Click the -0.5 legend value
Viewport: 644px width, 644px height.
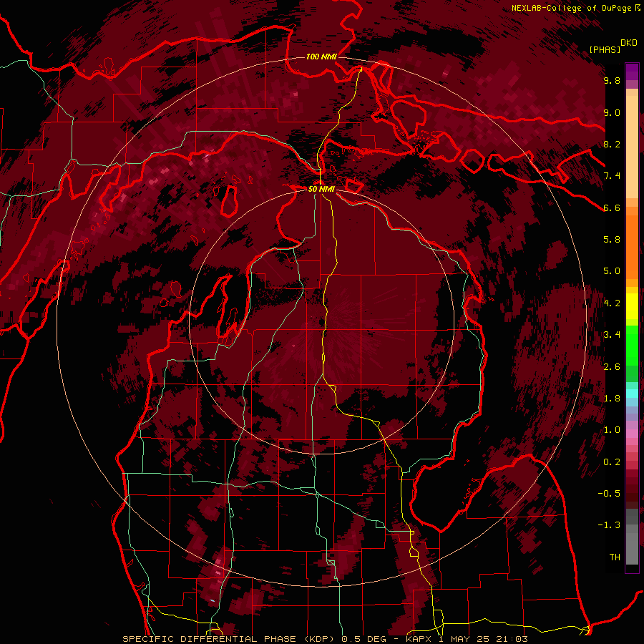(609, 494)
